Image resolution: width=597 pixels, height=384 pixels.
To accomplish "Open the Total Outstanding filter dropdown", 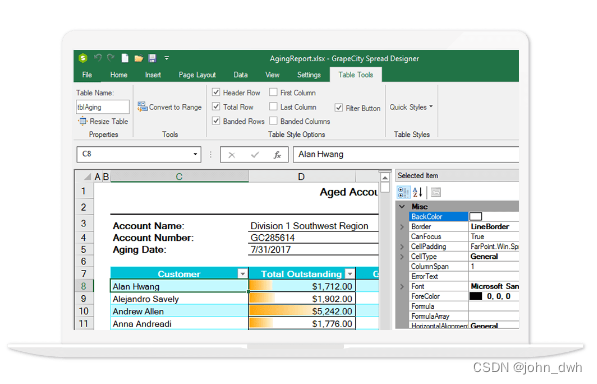I will (350, 274).
